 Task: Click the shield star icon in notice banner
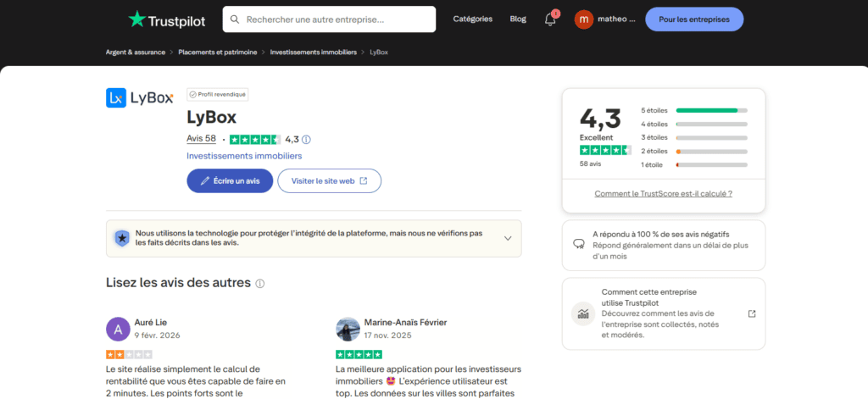point(122,238)
